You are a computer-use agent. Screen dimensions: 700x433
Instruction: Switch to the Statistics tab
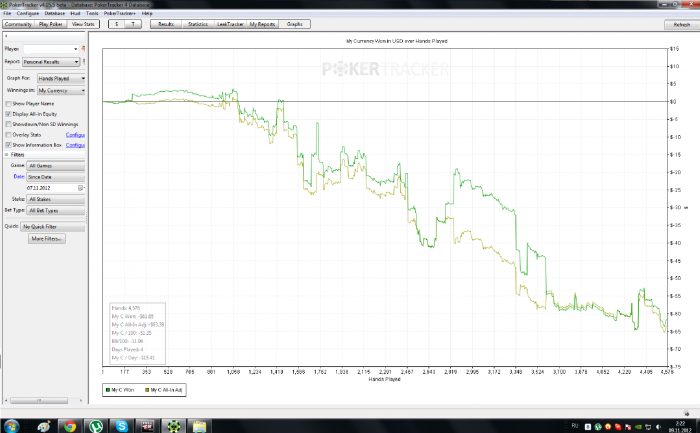(x=198, y=24)
